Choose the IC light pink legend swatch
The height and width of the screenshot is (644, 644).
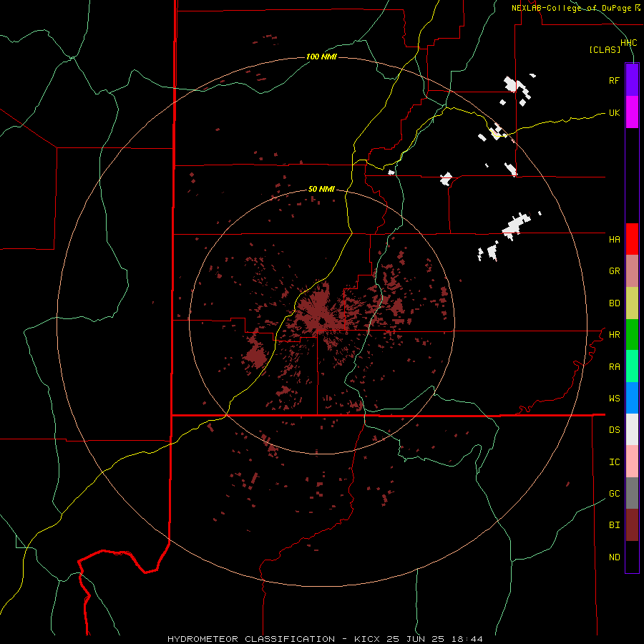pos(632,462)
